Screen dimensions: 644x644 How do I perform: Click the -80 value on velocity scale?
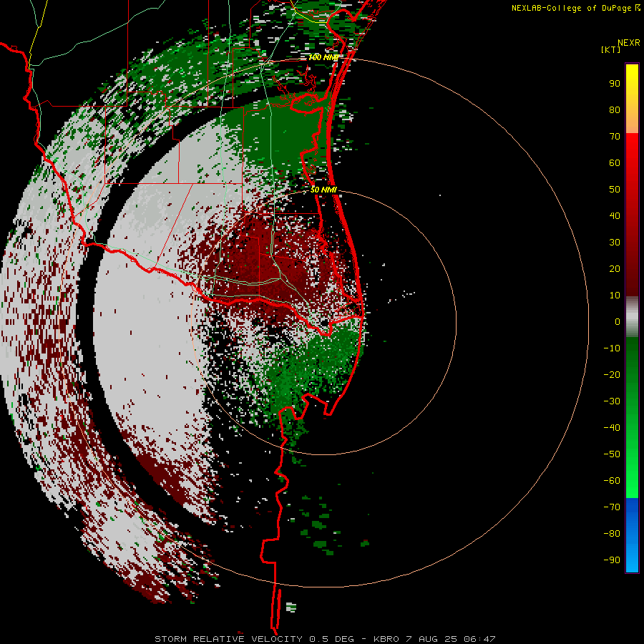(612, 534)
